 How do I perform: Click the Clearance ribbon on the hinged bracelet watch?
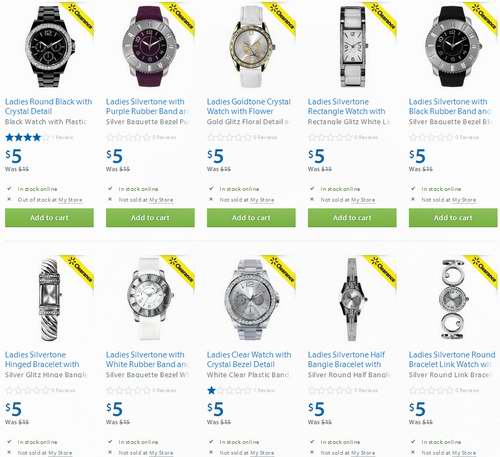(x=79, y=270)
